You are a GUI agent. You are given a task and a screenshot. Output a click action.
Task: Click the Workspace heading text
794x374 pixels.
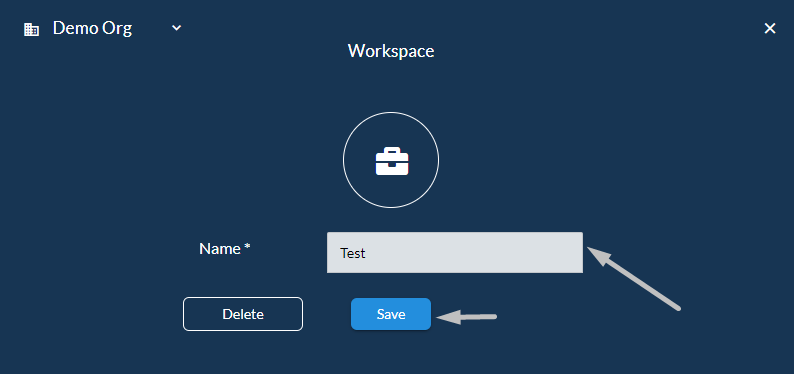pyautogui.click(x=391, y=51)
